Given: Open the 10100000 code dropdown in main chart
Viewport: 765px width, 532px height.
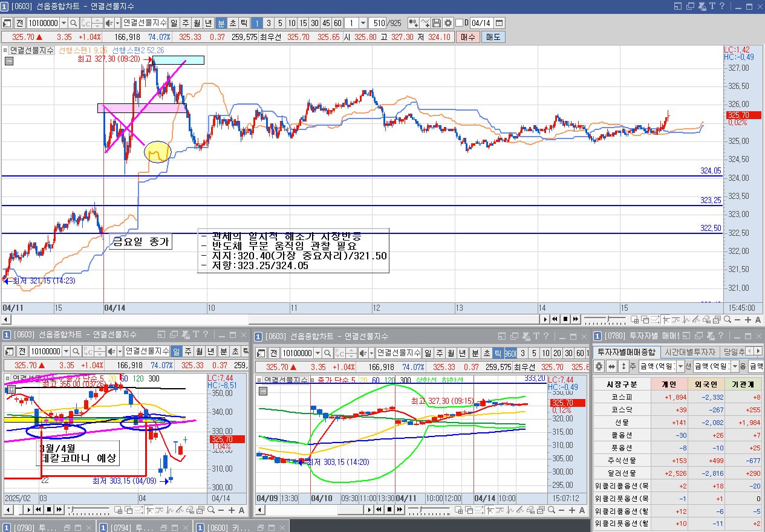Looking at the screenshot, I should (63, 23).
